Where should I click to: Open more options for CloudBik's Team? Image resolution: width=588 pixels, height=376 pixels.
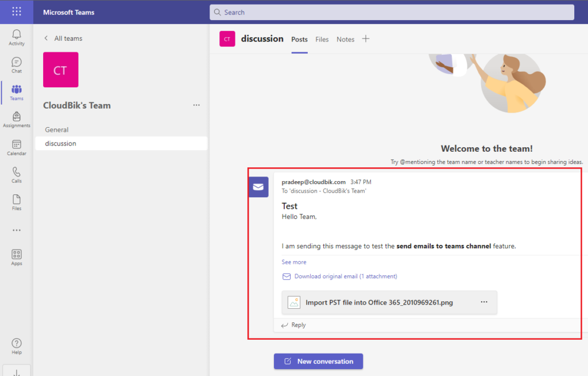tap(196, 105)
